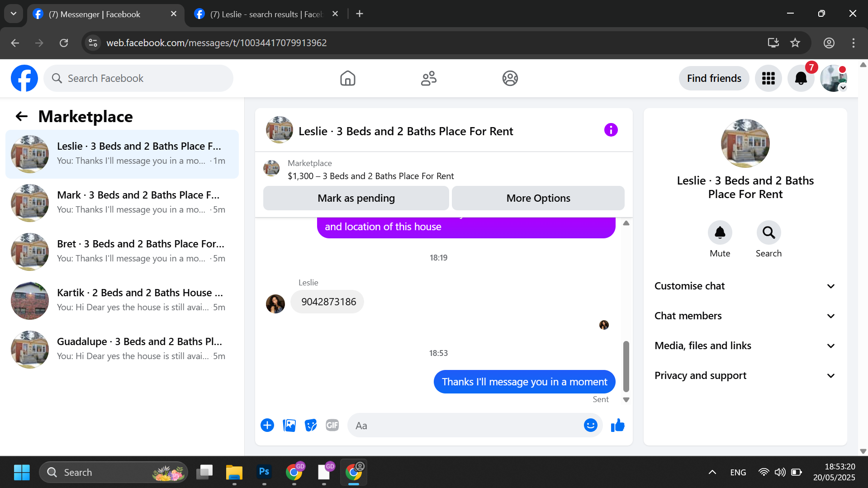Attach a photo with the image icon
868x488 pixels.
pyautogui.click(x=289, y=425)
